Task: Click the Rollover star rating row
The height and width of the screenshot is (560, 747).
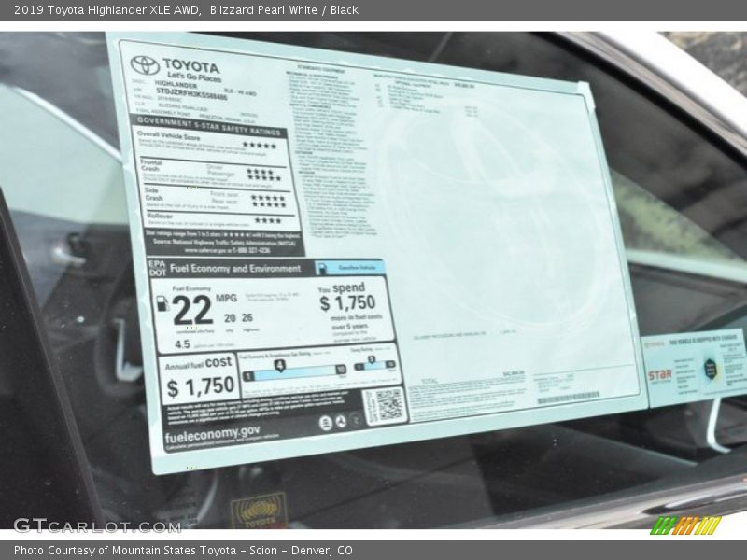Action: [267, 221]
